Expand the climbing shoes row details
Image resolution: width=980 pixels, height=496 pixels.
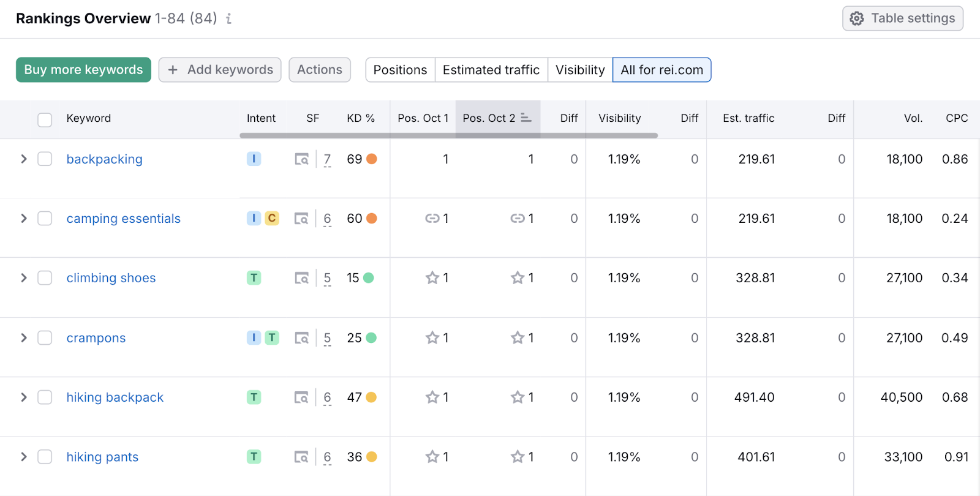(x=24, y=278)
